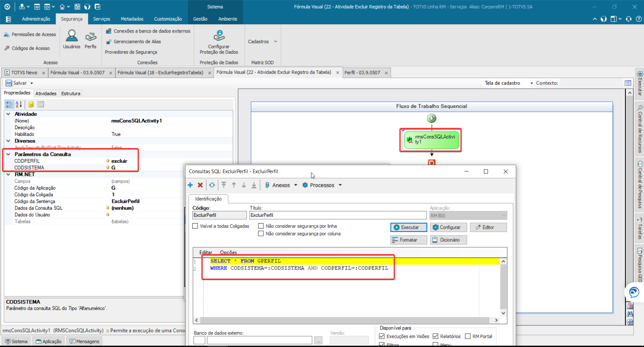The height and width of the screenshot is (347, 644).
Task: Click the SQL editor vertical scrollbar
Action: click(x=503, y=287)
